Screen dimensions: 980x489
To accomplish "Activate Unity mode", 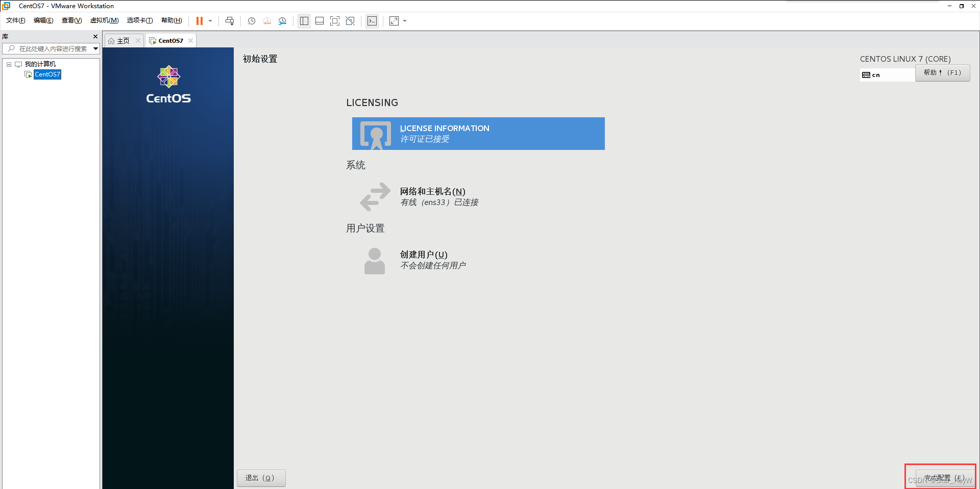I will tap(350, 21).
